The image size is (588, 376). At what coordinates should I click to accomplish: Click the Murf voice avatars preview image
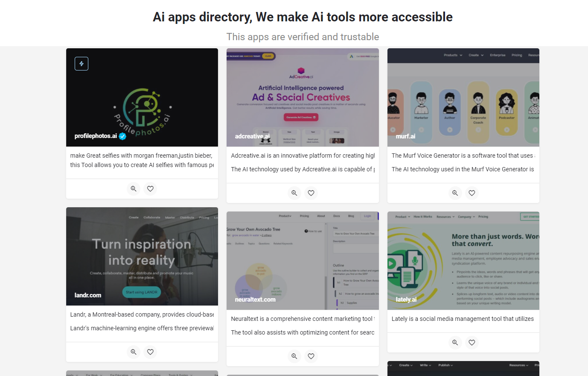[463, 97]
